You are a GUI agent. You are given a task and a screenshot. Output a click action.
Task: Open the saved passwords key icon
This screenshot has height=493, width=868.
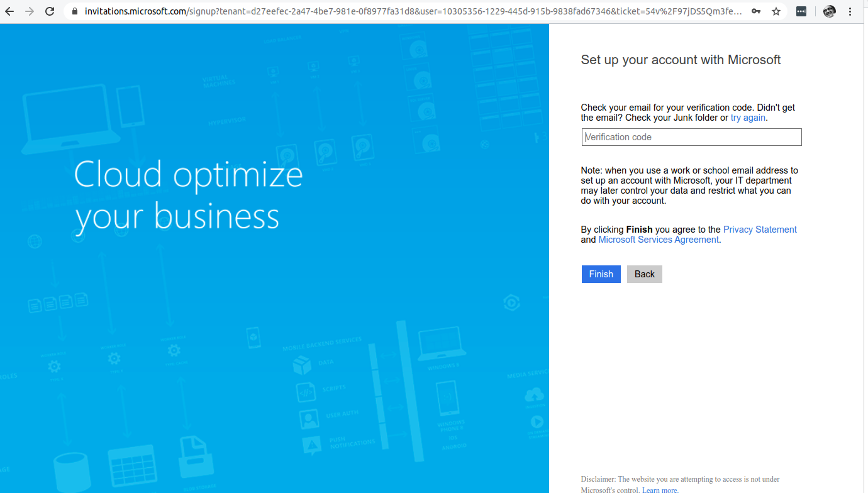(756, 11)
